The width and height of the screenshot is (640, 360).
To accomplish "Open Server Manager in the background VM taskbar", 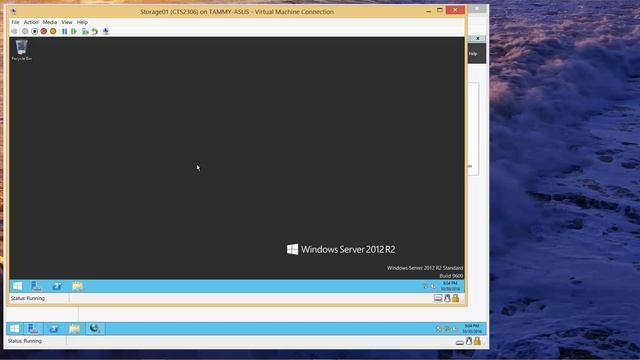I will coord(33,329).
